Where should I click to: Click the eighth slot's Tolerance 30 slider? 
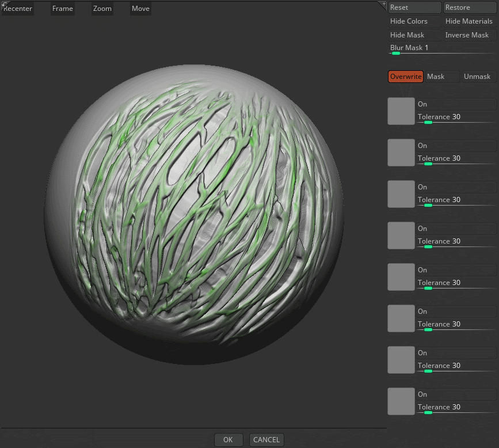[x=456, y=408]
